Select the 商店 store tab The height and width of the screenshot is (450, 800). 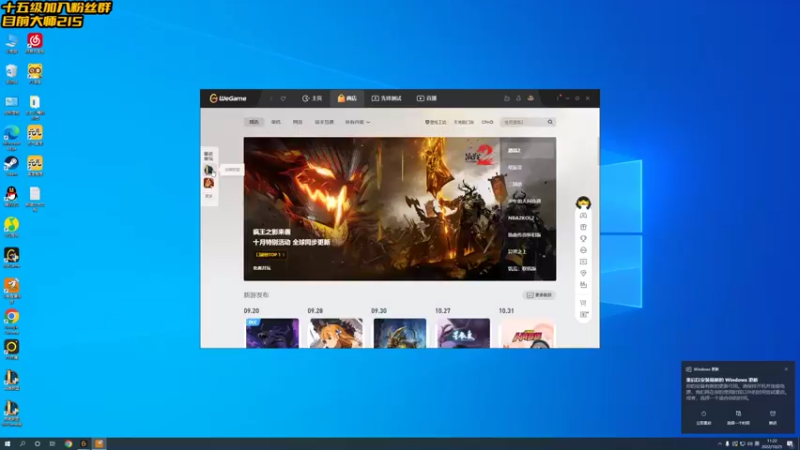coord(347,98)
